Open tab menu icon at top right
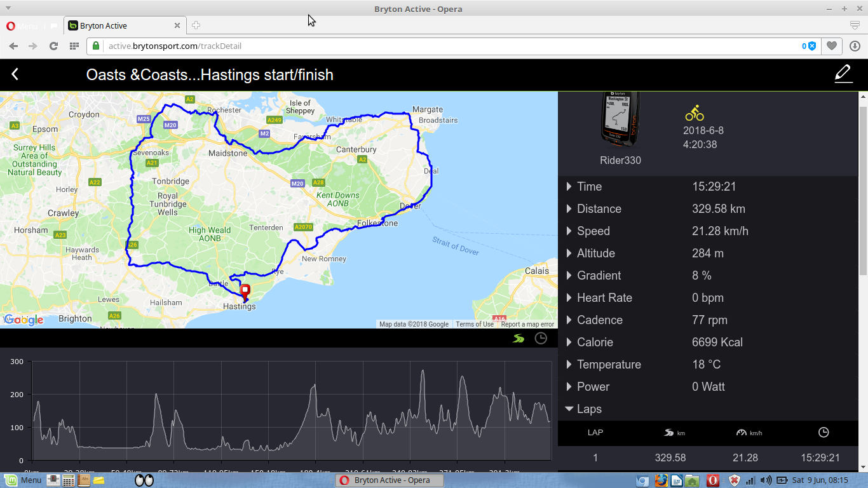This screenshot has width=868, height=488. tap(855, 25)
